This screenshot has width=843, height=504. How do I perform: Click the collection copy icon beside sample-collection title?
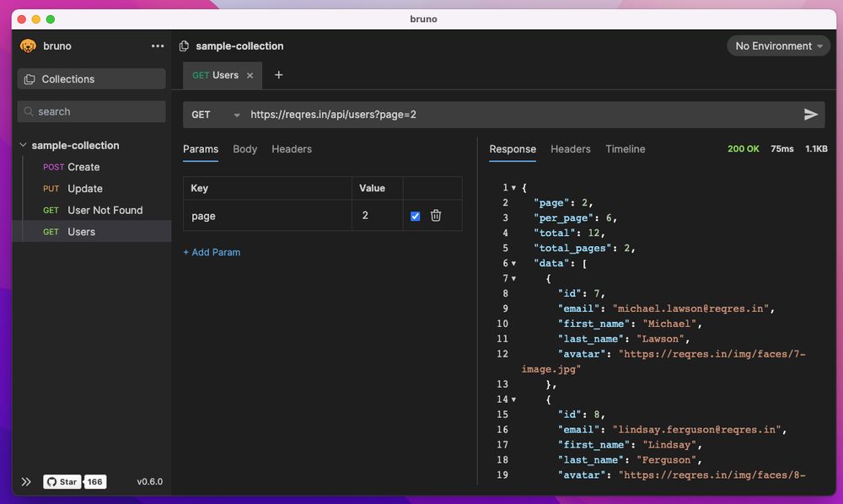coord(184,46)
